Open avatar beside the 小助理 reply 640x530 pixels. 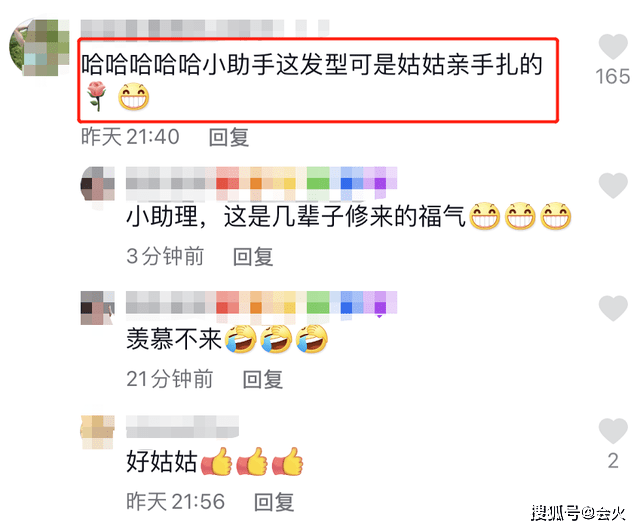tap(98, 184)
